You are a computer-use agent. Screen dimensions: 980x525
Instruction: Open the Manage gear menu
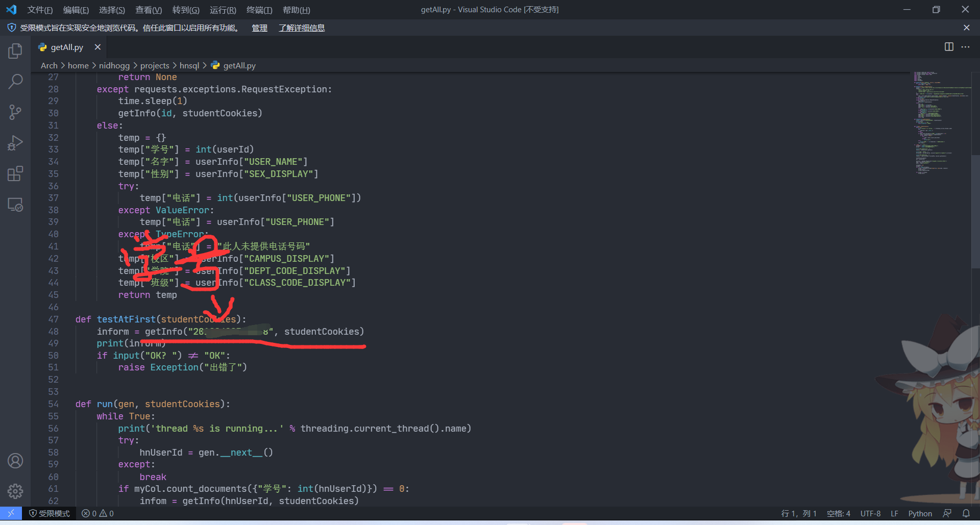click(15, 491)
